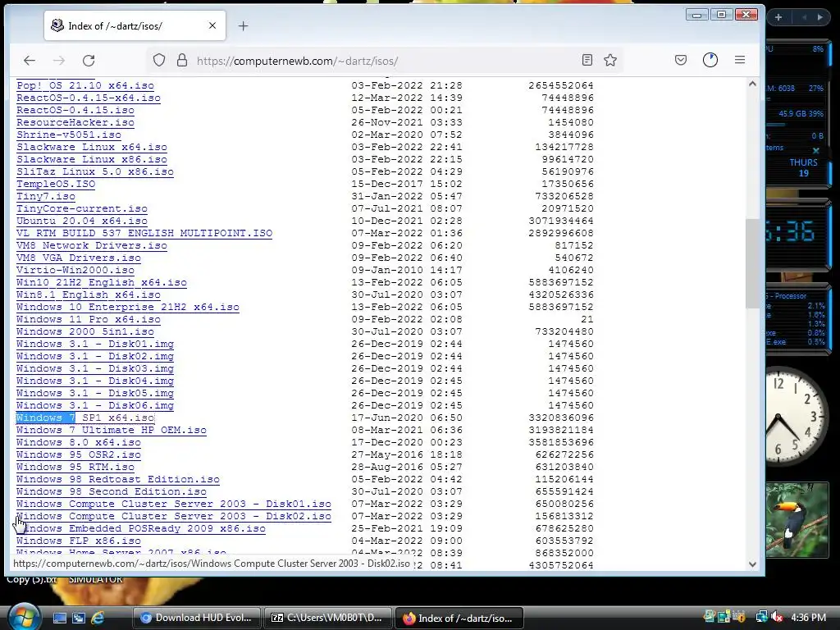
Task: Click the network tray icon
Action: pos(761,617)
